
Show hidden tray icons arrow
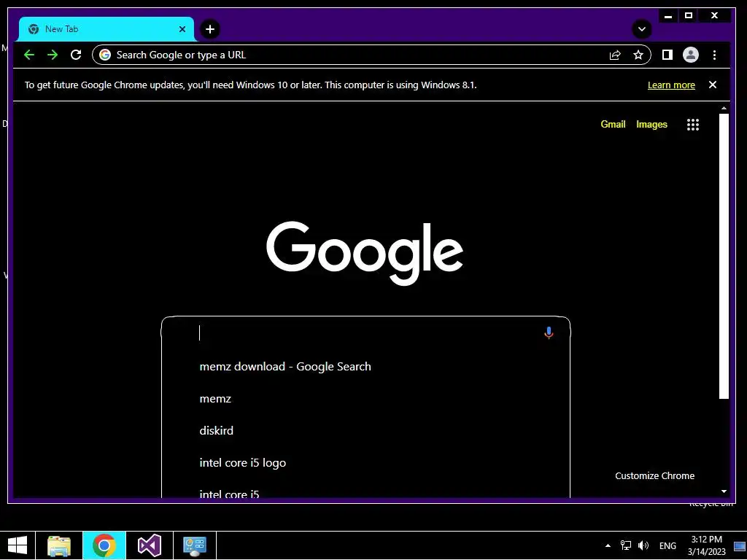click(608, 545)
